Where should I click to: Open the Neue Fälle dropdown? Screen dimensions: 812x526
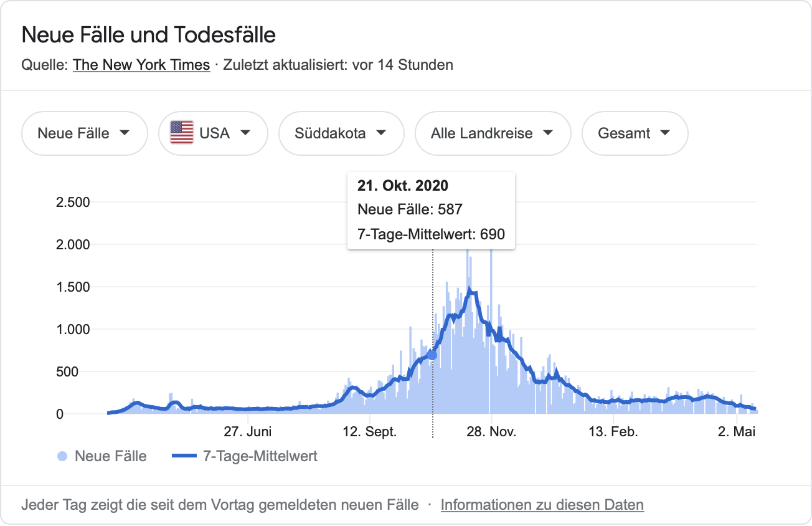tap(84, 133)
